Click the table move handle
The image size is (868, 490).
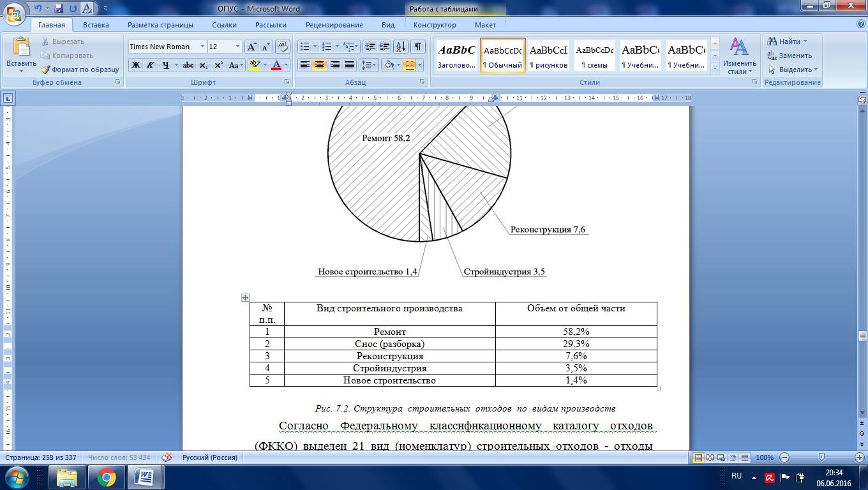point(244,297)
